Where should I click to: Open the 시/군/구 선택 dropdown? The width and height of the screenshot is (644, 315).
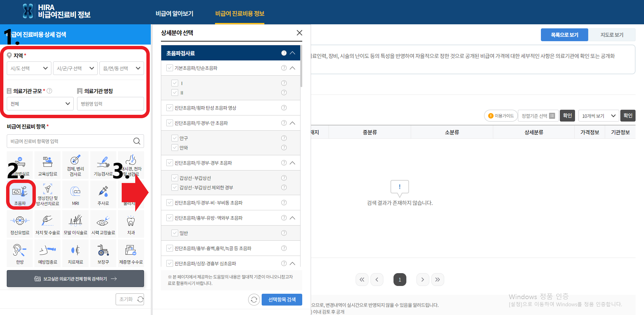tap(75, 68)
